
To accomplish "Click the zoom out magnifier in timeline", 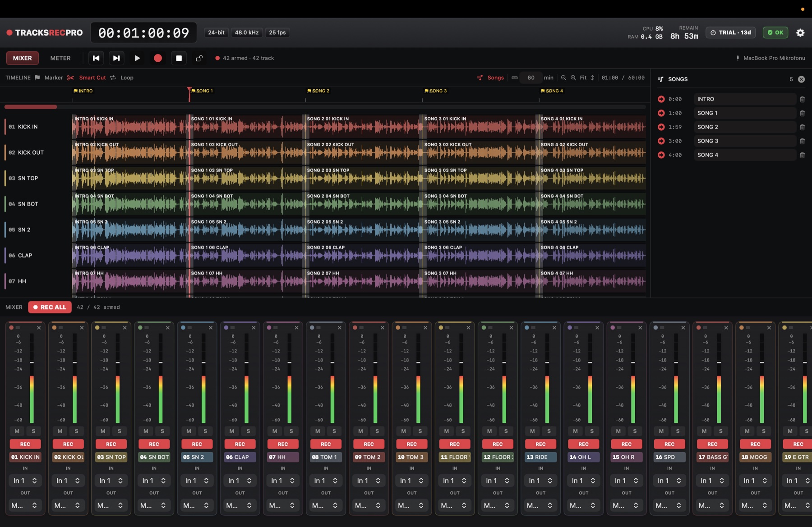I will (x=563, y=78).
